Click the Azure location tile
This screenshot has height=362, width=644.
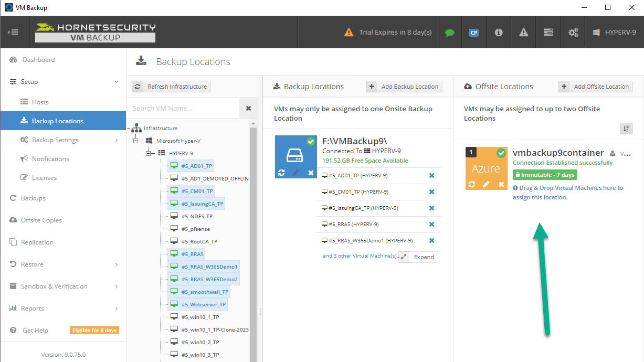[x=486, y=168]
